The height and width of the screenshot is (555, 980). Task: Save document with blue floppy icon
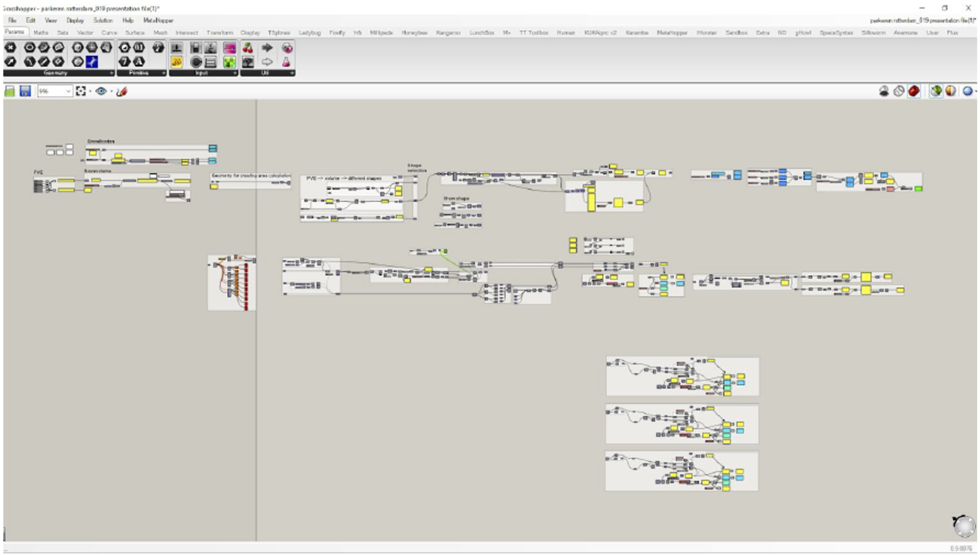click(25, 91)
